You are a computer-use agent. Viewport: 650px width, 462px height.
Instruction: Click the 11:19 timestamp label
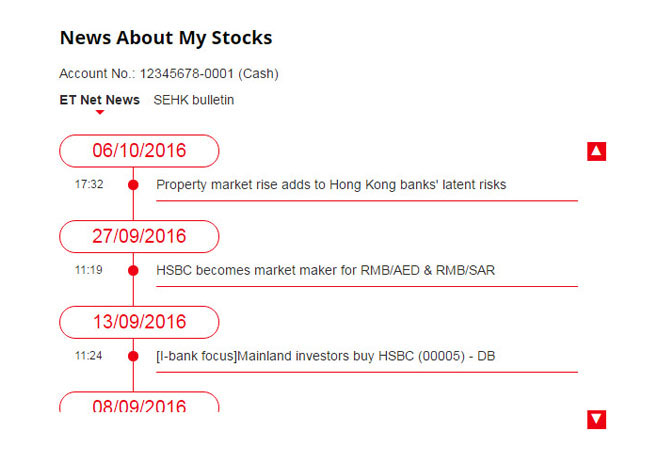[89, 270]
